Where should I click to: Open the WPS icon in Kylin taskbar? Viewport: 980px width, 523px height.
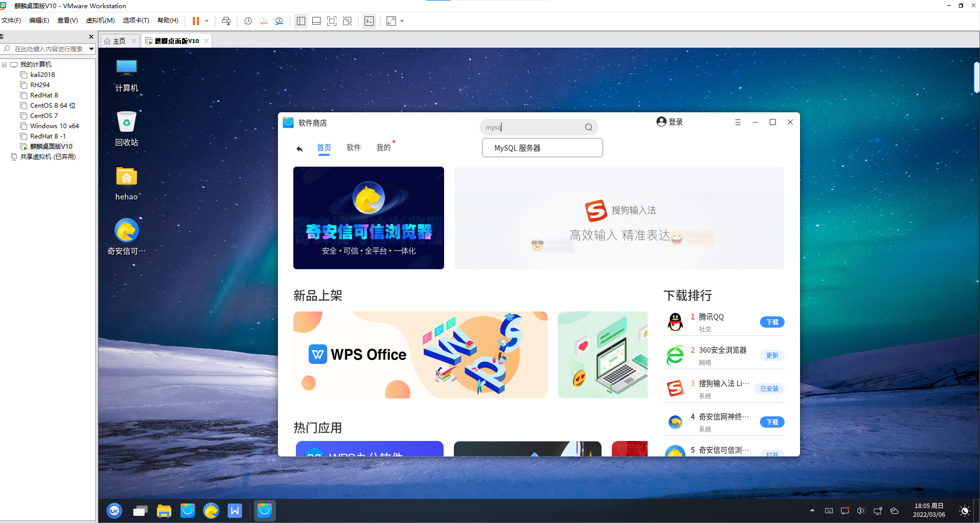click(235, 511)
